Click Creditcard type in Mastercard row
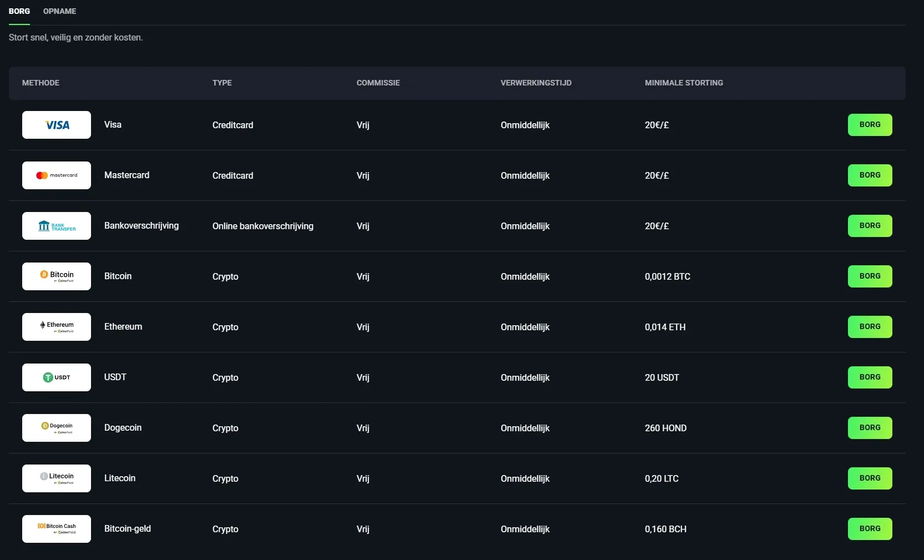 (x=233, y=175)
